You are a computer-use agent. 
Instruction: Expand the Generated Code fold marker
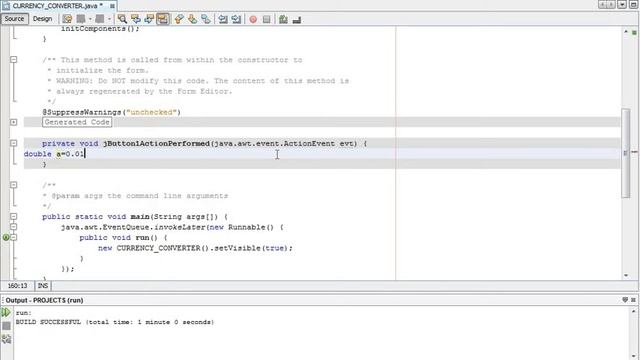pos(13,122)
